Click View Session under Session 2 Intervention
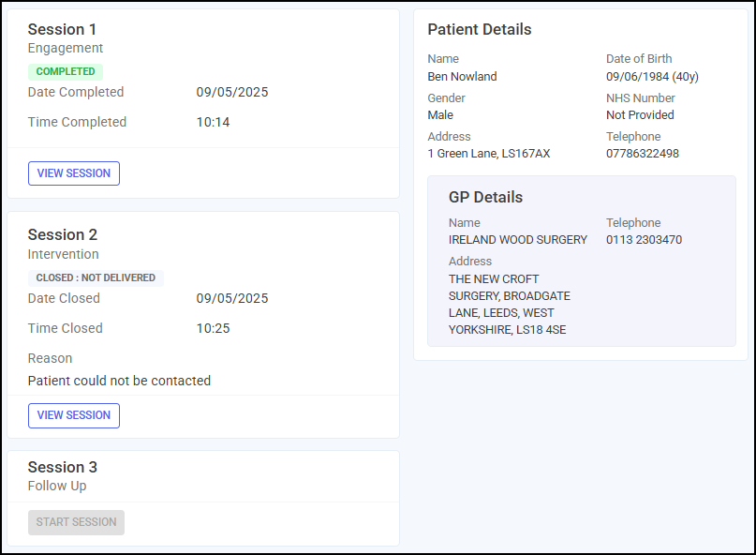This screenshot has width=756, height=555. (74, 415)
